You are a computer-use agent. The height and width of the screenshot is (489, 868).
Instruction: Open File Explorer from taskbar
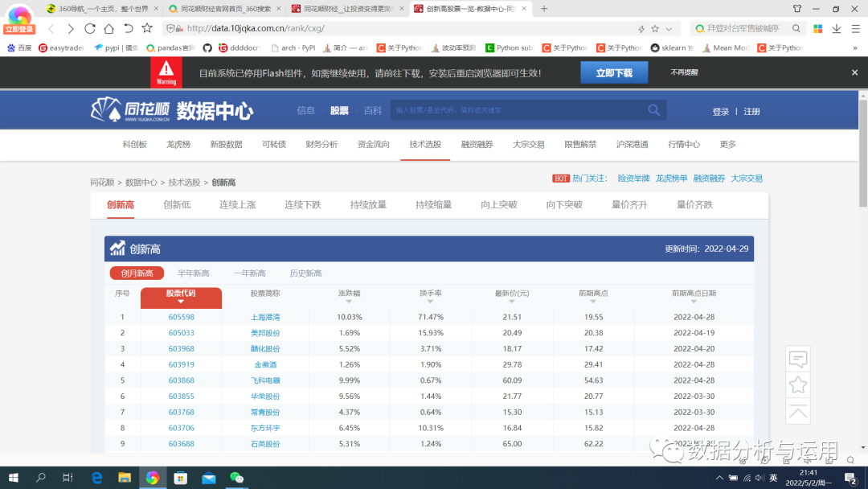(125, 478)
